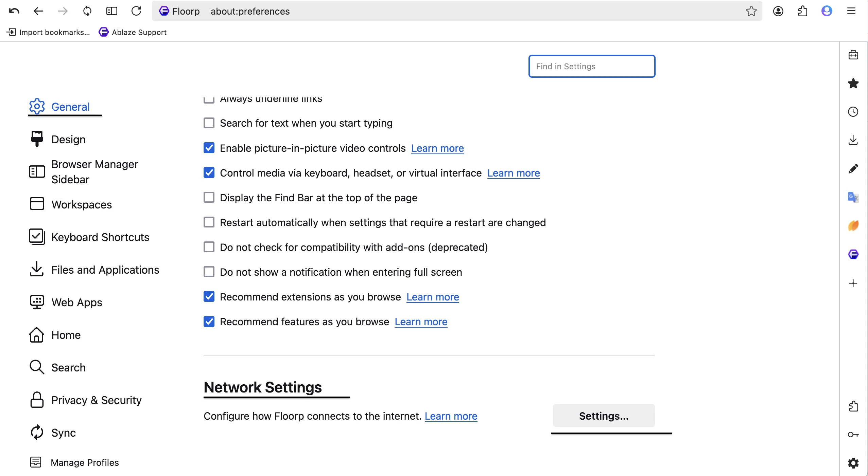
Task: Open bookmarks star in the sidebar
Action: point(853,83)
